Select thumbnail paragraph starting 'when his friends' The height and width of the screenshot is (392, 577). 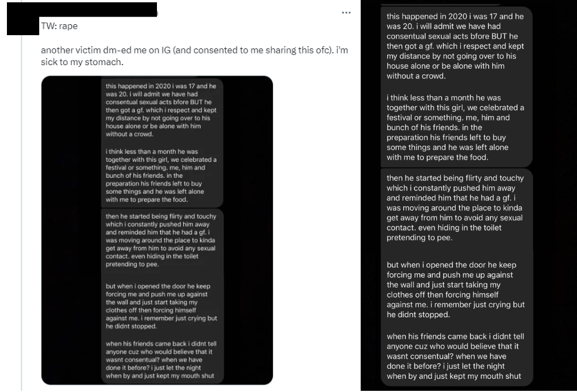(161, 360)
